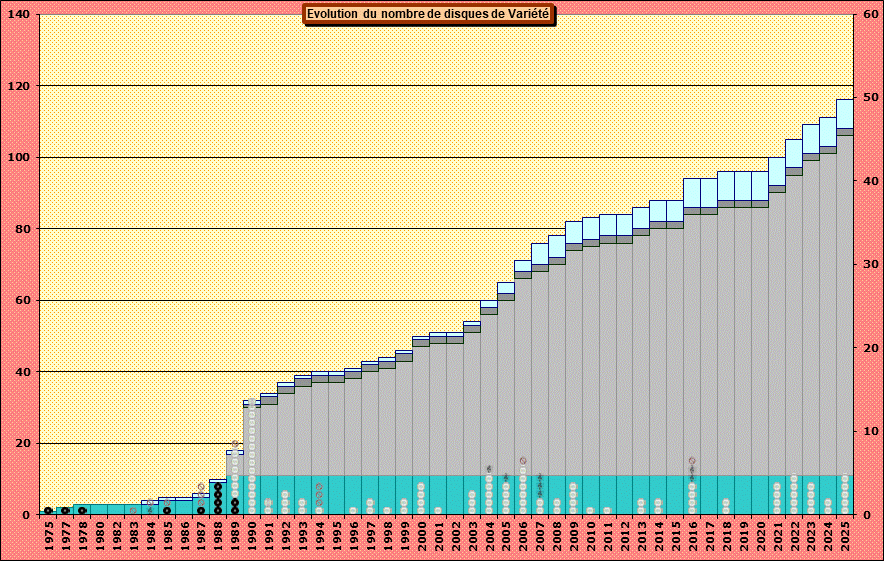Click the black disc marker above 1978
884x561 pixels.
click(82, 510)
